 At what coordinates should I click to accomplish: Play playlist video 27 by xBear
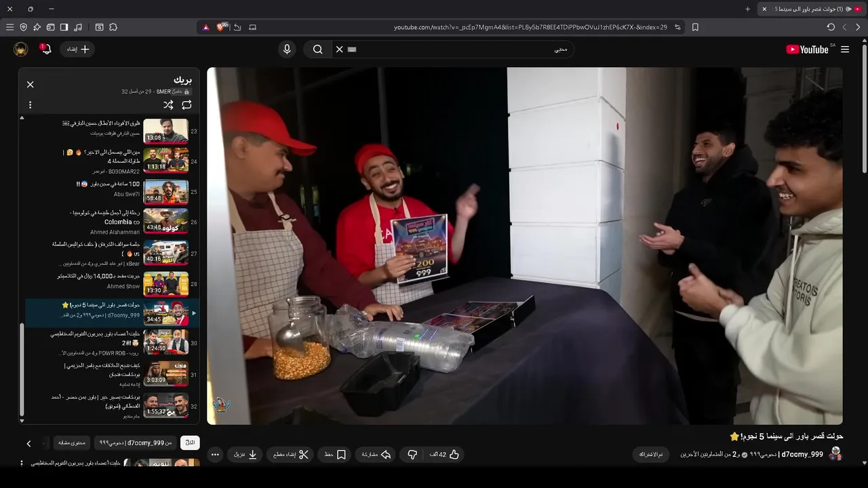click(x=113, y=252)
